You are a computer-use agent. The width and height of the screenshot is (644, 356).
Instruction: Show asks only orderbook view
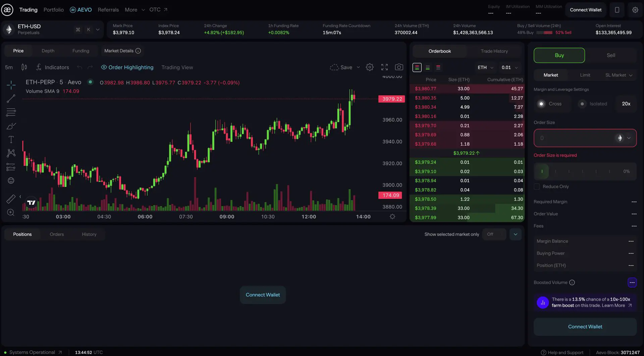pyautogui.click(x=438, y=67)
